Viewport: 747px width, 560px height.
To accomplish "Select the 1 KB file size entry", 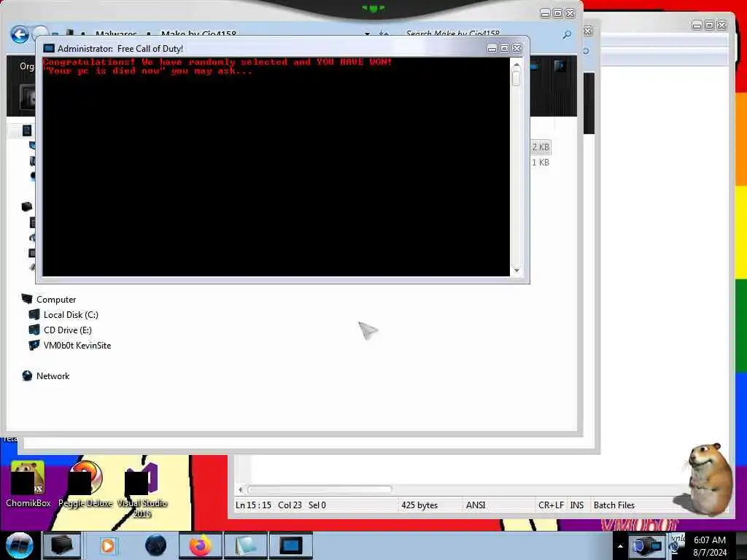I will [x=541, y=163].
